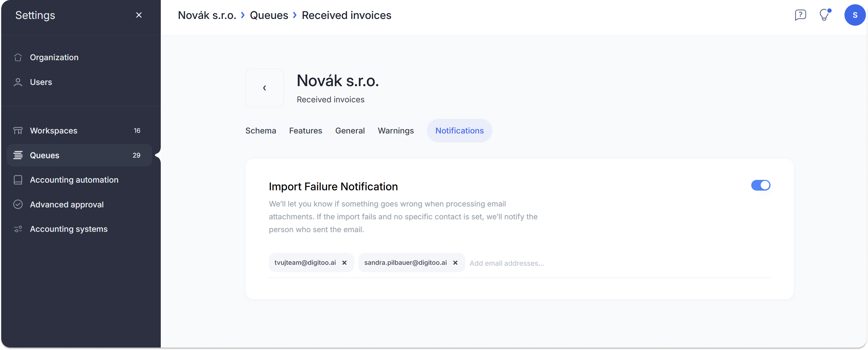Navigate to Queues via the breadcrumb
The width and height of the screenshot is (868, 350).
point(269,15)
